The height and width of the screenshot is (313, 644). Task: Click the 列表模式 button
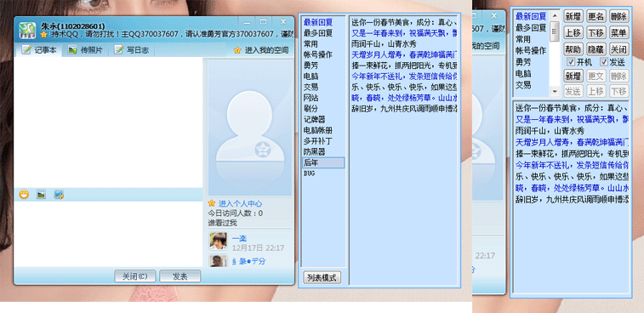click(x=322, y=277)
